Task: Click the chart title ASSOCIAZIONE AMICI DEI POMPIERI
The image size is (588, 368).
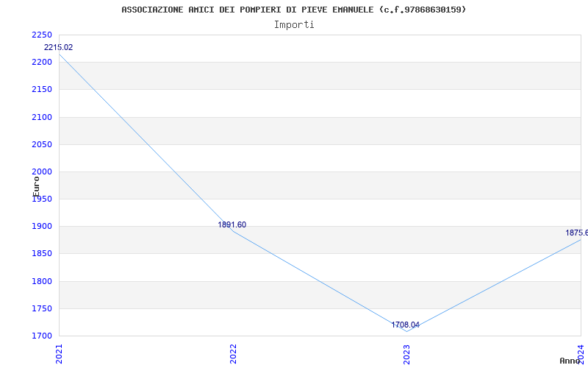Action: 293,10
